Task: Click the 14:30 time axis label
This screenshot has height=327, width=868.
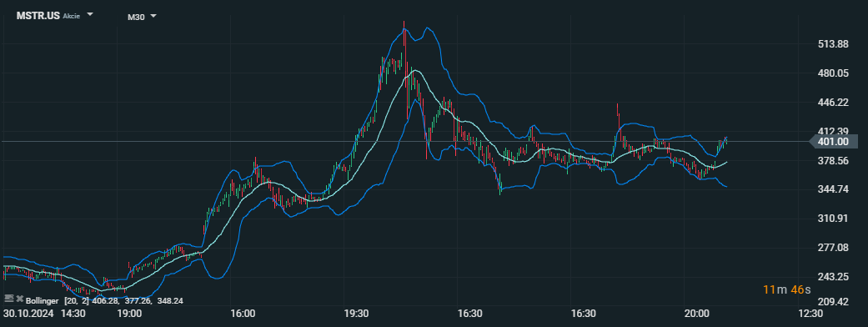Action: 73,313
